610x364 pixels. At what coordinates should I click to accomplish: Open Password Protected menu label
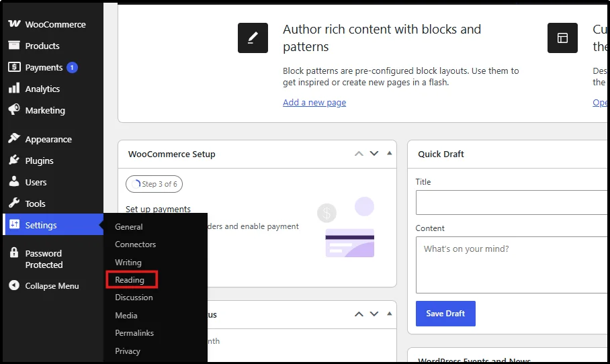click(x=44, y=259)
